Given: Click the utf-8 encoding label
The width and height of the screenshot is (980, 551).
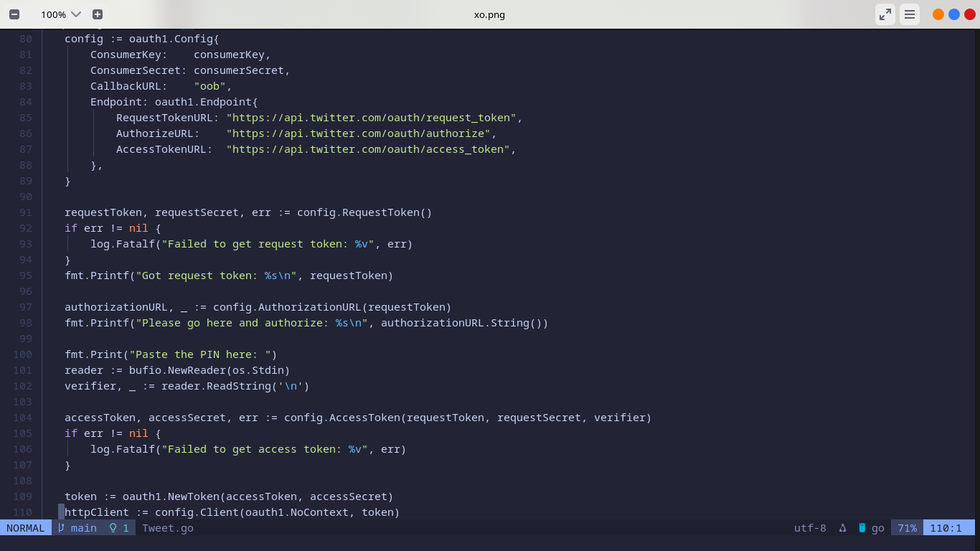Looking at the screenshot, I should point(809,528).
